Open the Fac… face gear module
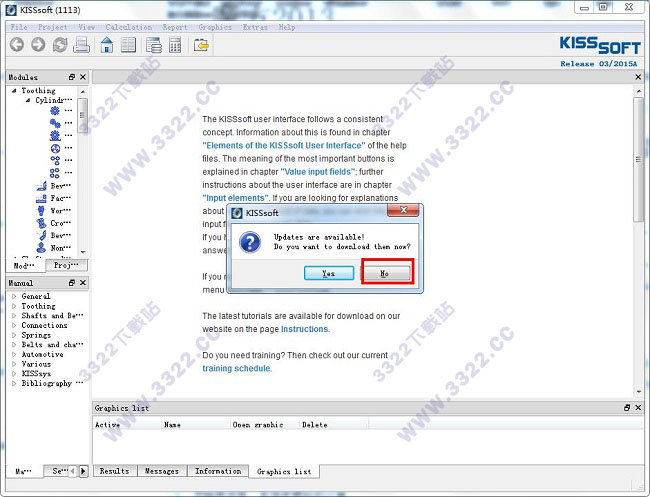This screenshot has width=650, height=497. pyautogui.click(x=54, y=198)
